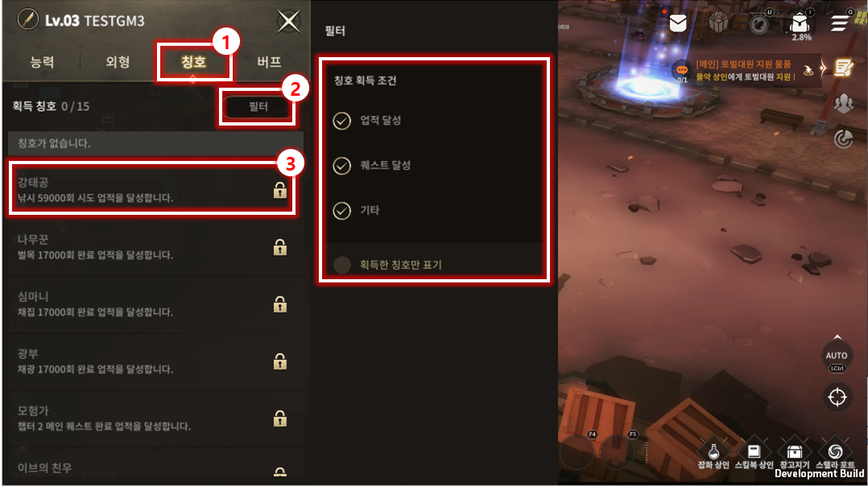Open the quest log scroll icon
868x486 pixels.
point(844,68)
